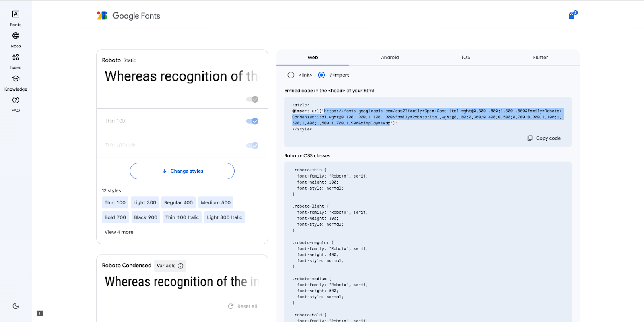The width and height of the screenshot is (644, 322).
Task: Click '.roboto-medium {' code line
Action: pyautogui.click(x=312, y=279)
